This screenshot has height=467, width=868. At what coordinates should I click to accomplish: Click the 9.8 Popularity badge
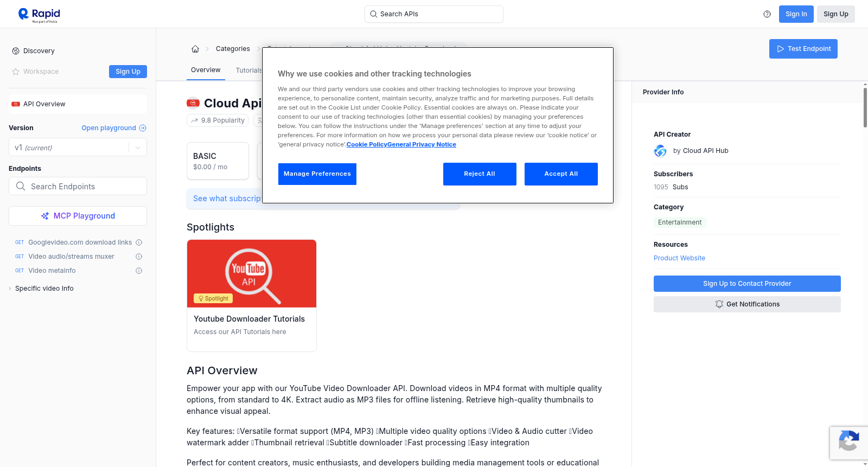click(218, 120)
